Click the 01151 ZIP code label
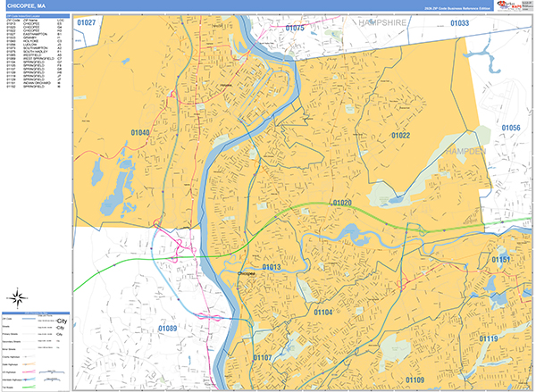536x392 pixels. coord(502,260)
